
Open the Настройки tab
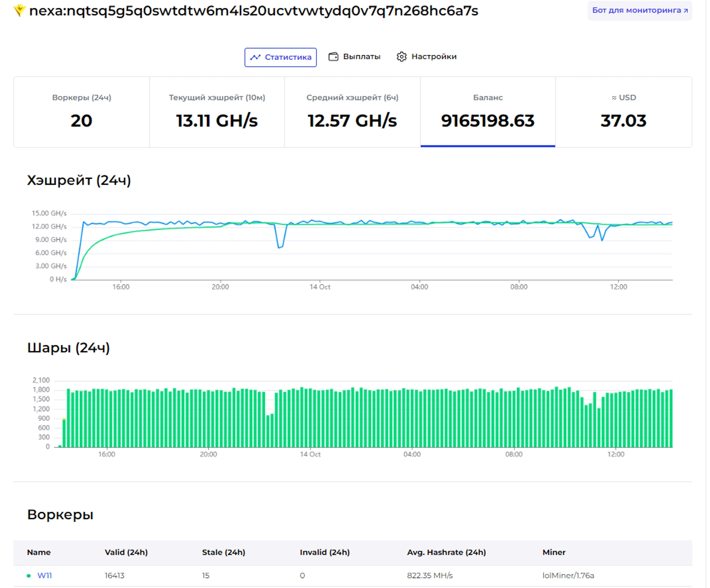433,57
